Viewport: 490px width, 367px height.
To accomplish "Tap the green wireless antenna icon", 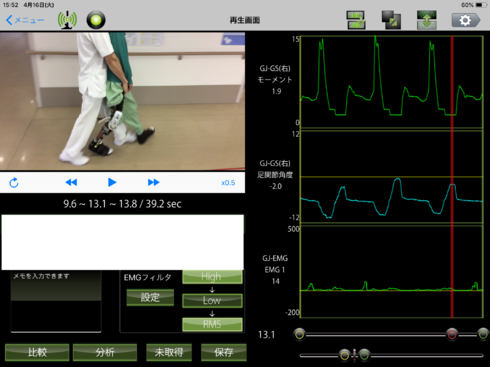I will pos(67,20).
